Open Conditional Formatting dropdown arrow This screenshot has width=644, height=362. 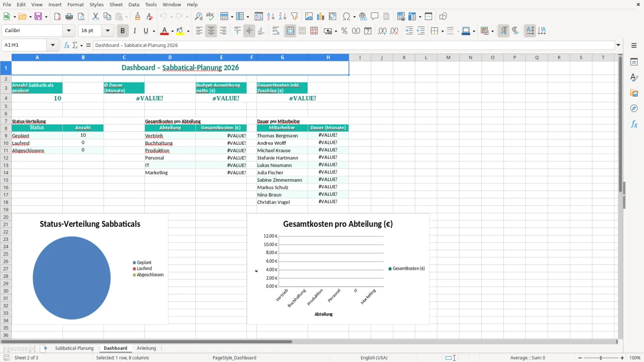click(x=492, y=31)
